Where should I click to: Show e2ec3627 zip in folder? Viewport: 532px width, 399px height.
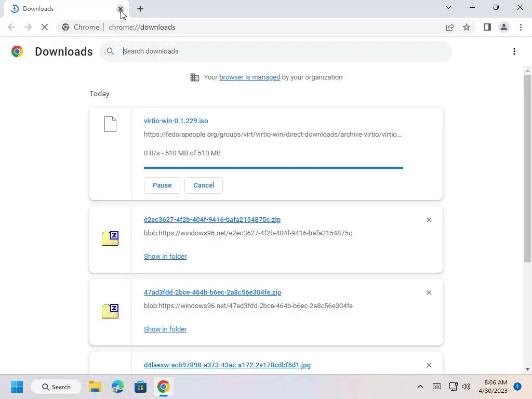[165, 257]
